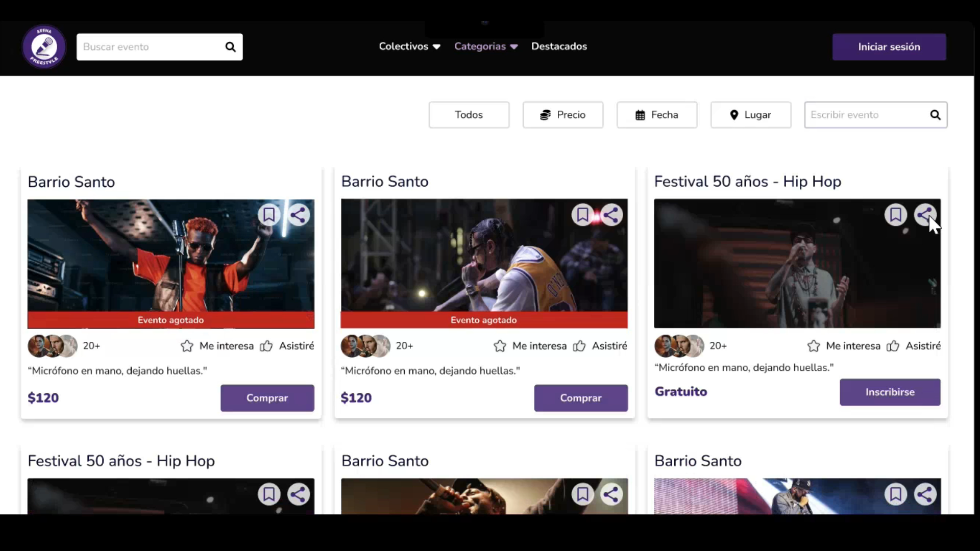This screenshot has height=551, width=980.
Task: Expand the Colectivos dropdown menu
Action: coord(409,46)
